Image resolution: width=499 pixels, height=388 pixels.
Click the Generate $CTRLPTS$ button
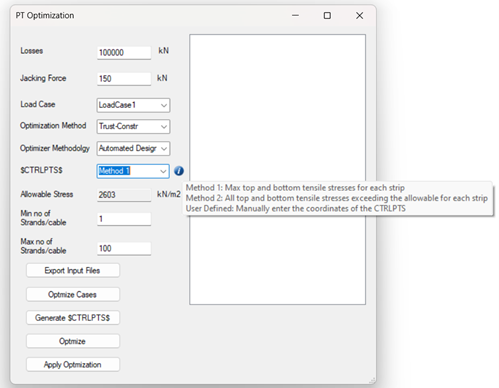73,318
